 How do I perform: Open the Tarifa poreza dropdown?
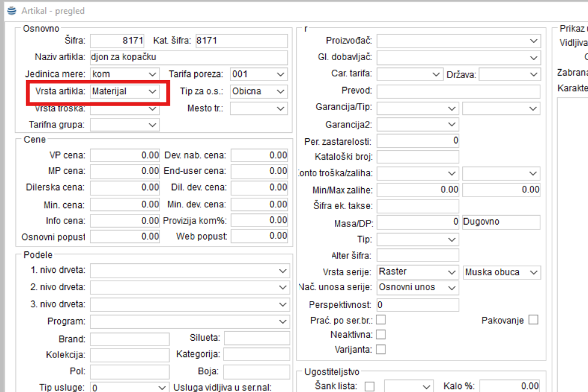point(281,74)
